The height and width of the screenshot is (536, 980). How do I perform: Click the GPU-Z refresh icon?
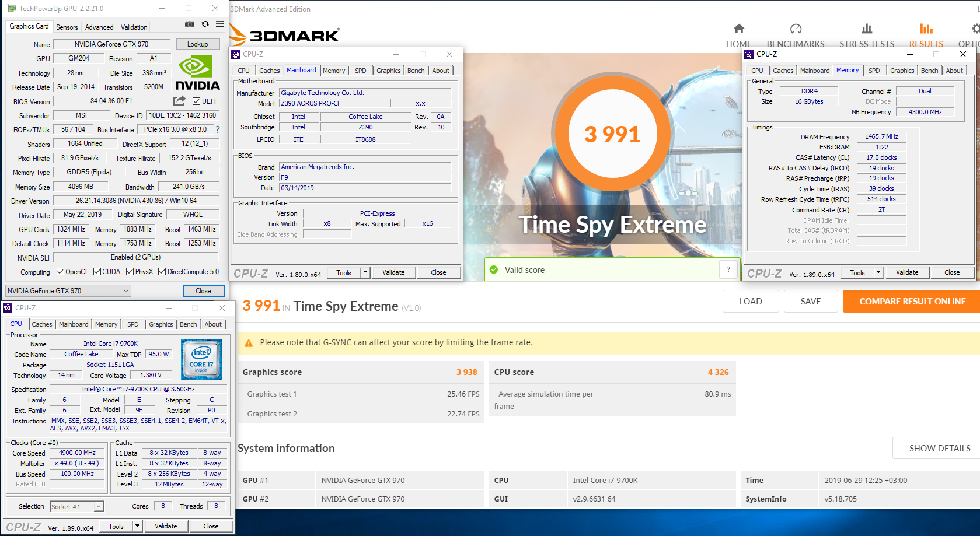[205, 24]
